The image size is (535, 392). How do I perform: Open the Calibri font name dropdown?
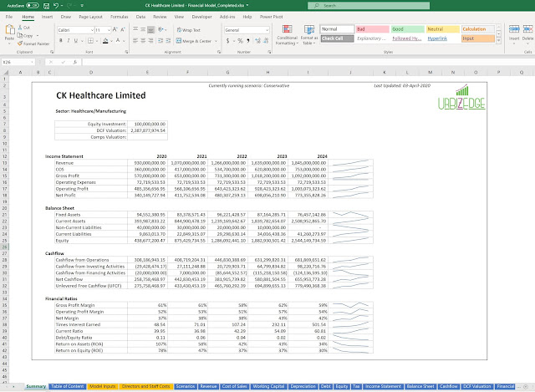(x=92, y=30)
